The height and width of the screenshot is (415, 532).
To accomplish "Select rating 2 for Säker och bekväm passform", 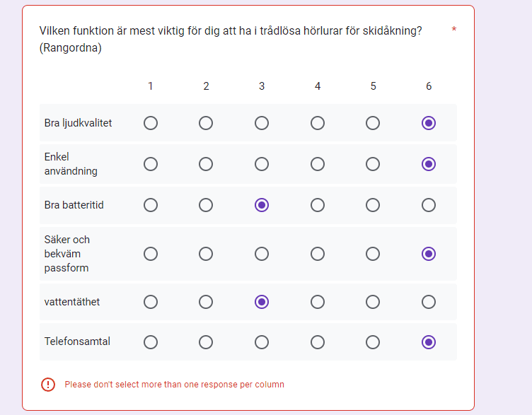I will pyautogui.click(x=206, y=254).
